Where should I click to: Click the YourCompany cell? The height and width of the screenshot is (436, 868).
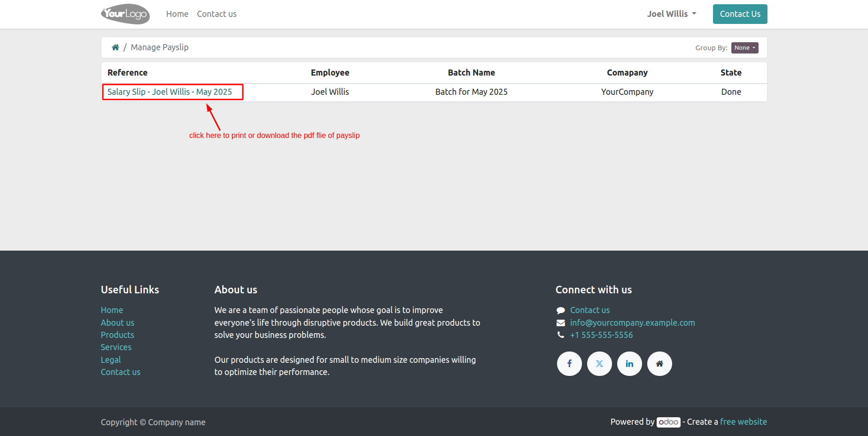click(x=628, y=92)
